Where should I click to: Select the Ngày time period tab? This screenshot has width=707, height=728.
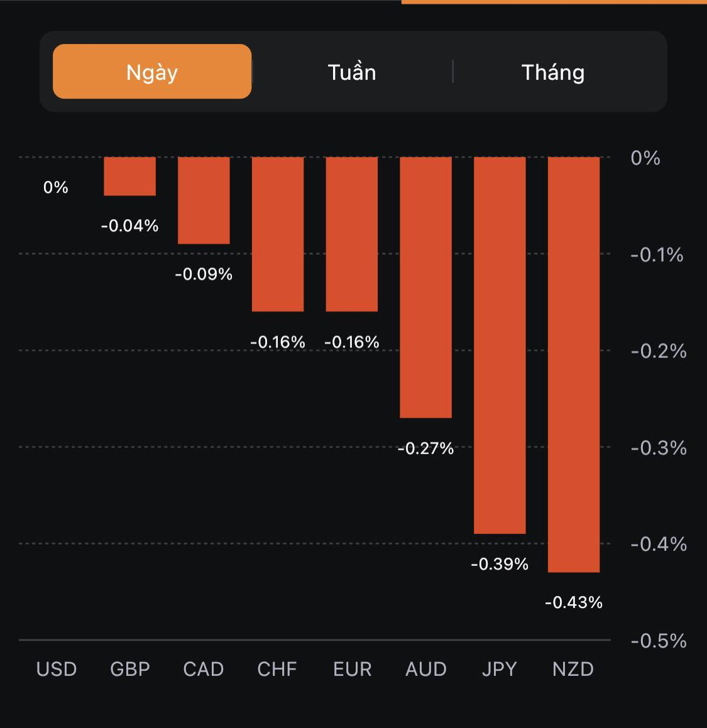click(152, 72)
